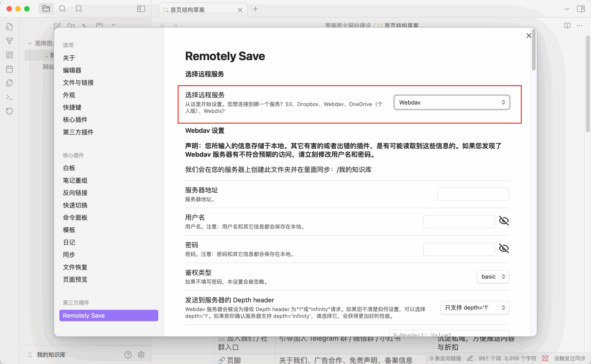This screenshot has width=591, height=364.
Task: Open the Webdav remote service dropdown
Action: 452,102
